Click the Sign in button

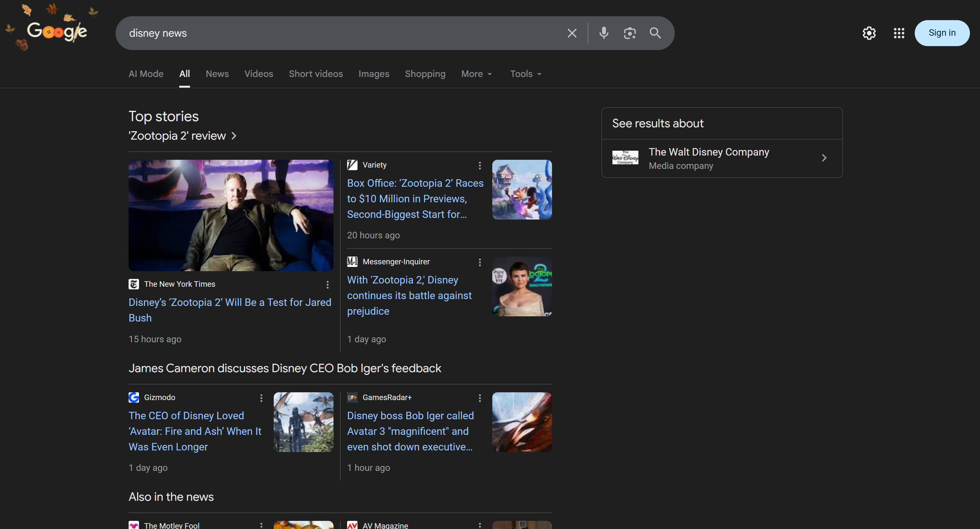(942, 33)
